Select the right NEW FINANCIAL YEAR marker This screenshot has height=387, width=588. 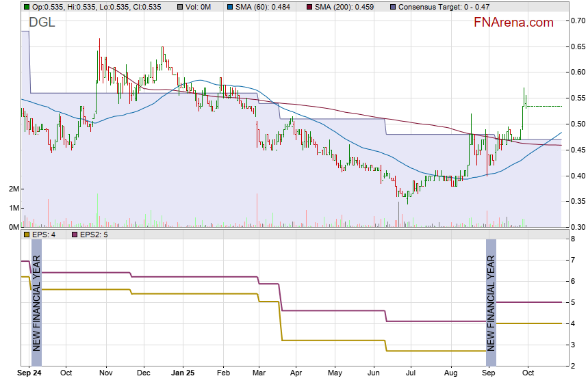click(490, 301)
